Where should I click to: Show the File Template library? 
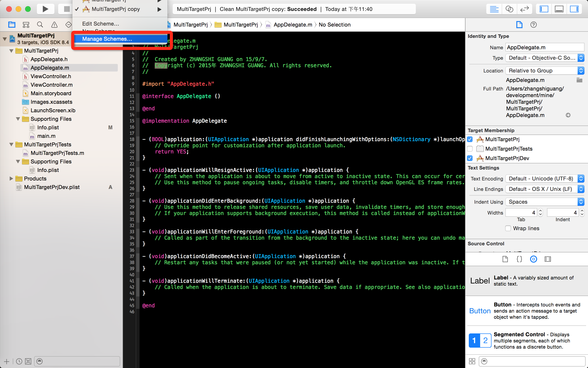tap(505, 259)
